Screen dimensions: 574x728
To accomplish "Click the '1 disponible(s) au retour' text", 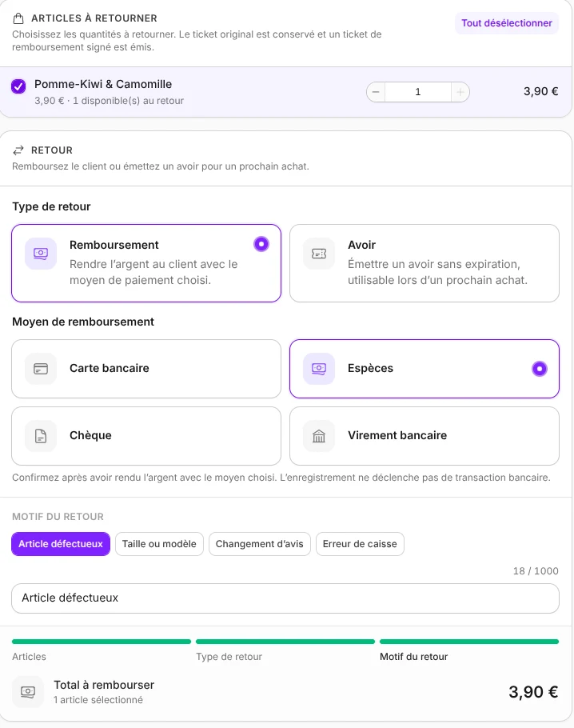I will [x=128, y=101].
